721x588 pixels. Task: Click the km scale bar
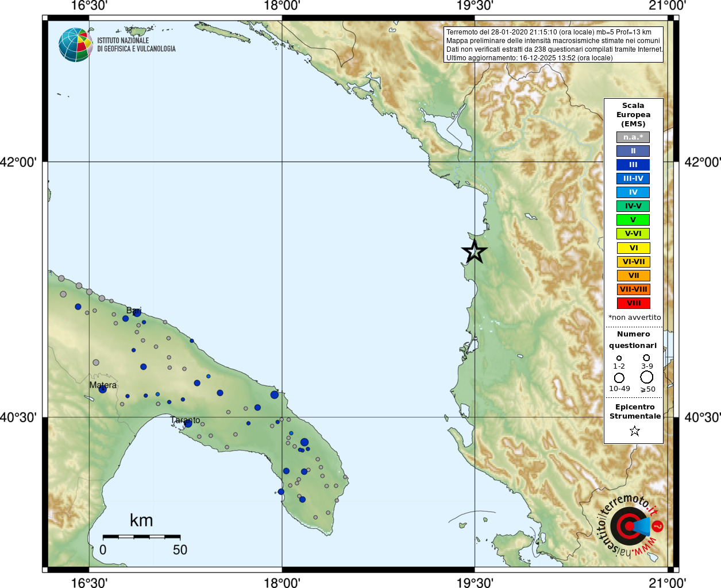click(142, 536)
